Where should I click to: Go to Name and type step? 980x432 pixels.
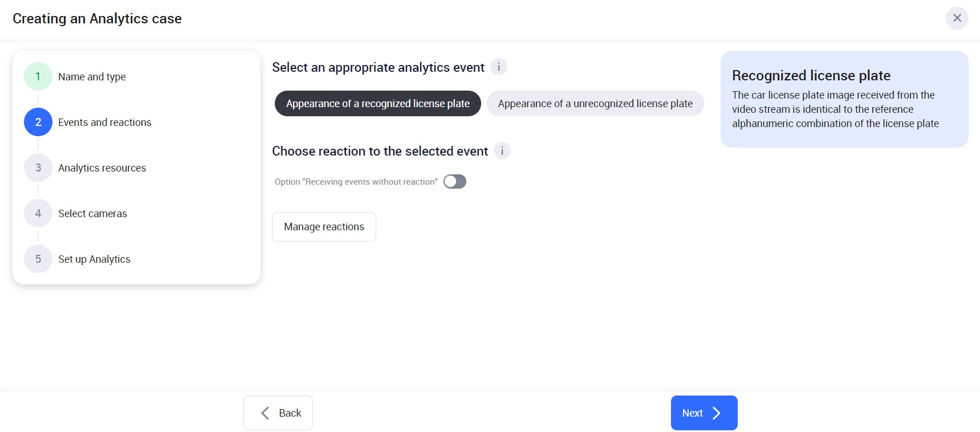(92, 77)
